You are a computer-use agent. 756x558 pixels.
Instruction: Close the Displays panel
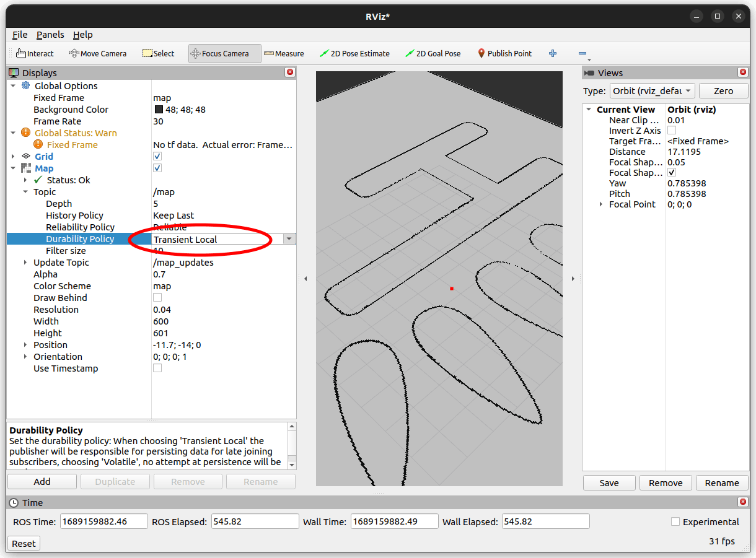[289, 72]
